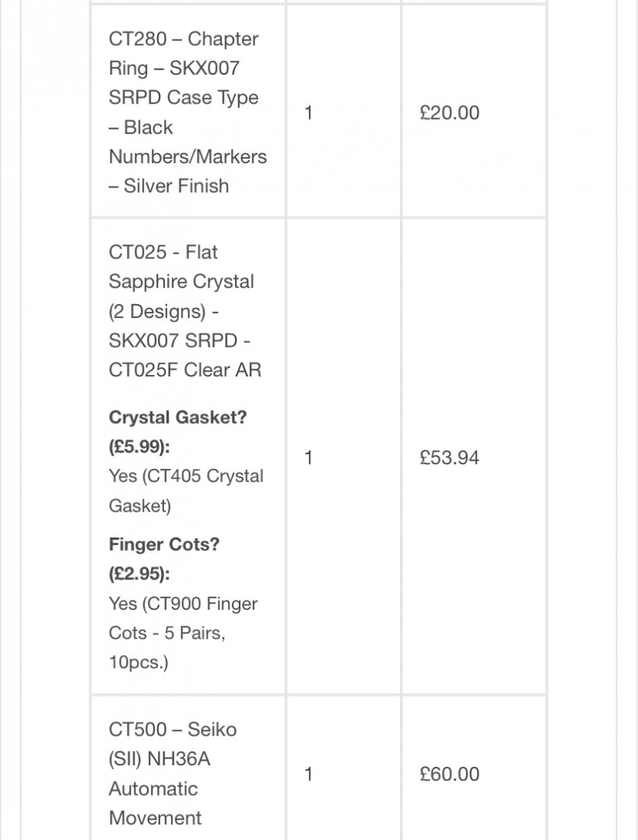Open the CT500 Seiko NH36A Movement item
Image resolution: width=638 pixels, height=840 pixels.
click(173, 774)
